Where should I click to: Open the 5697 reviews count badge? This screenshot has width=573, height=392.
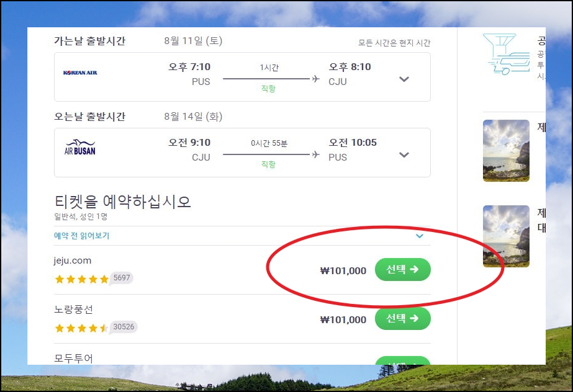click(122, 278)
